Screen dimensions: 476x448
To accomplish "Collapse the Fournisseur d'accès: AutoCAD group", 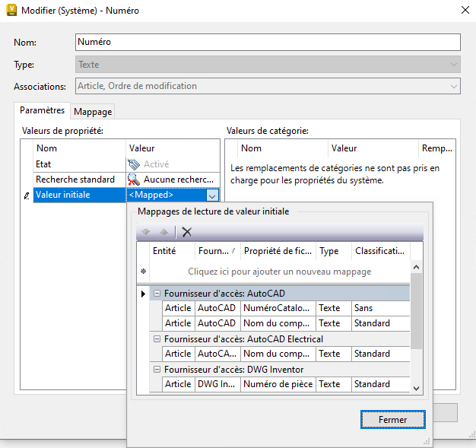I will click(x=157, y=294).
